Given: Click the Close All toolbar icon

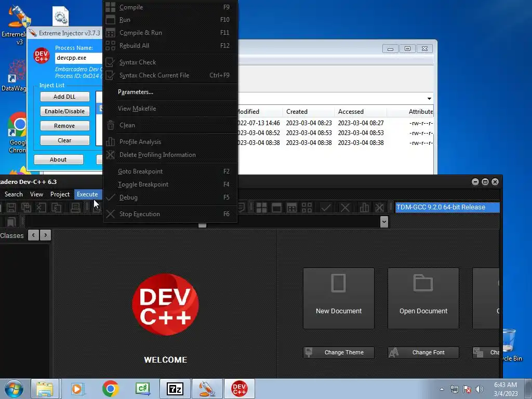Looking at the screenshot, I should [x=56, y=207].
